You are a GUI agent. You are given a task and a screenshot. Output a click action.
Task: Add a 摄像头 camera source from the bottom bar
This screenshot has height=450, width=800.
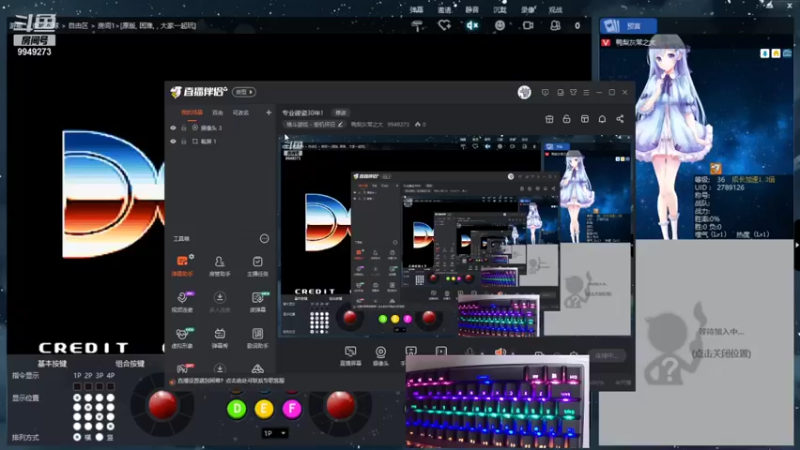coord(381,356)
